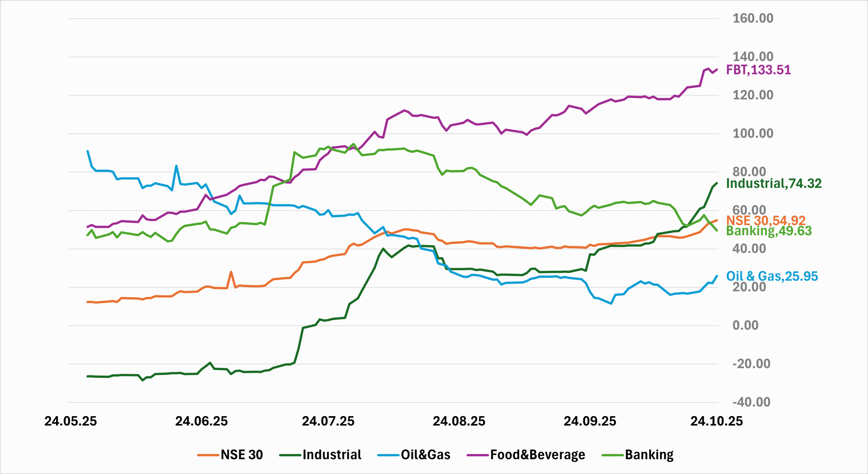Select the Banking,49.63 data label
868x474 pixels.
pos(769,231)
